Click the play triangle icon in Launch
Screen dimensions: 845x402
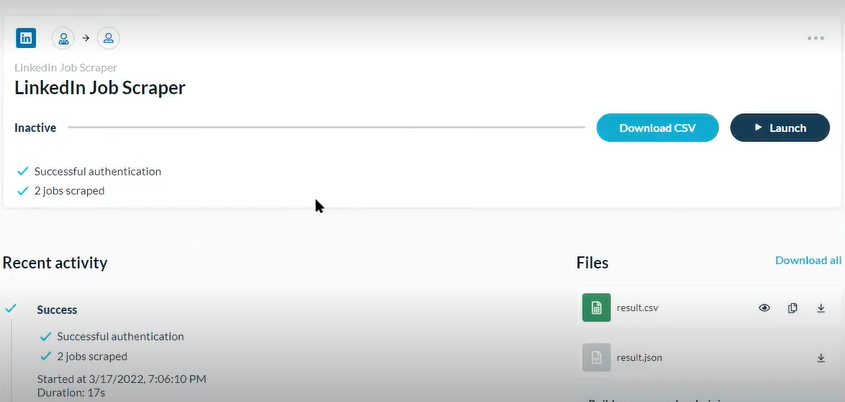tap(758, 127)
